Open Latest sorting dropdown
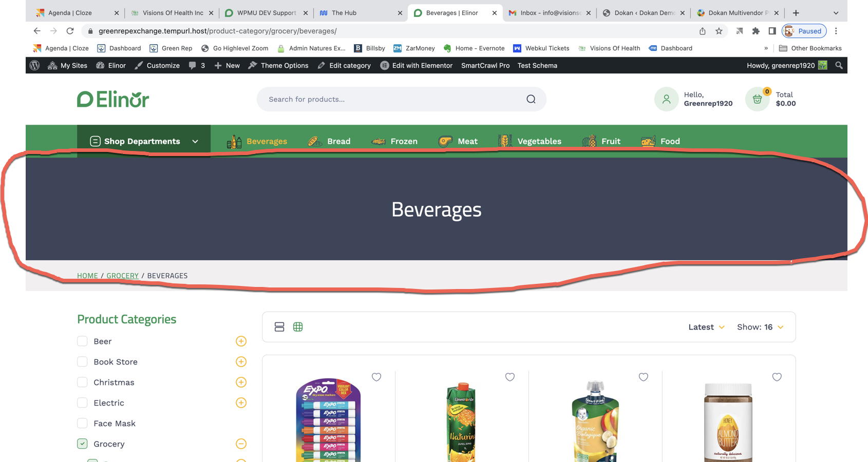The image size is (868, 462). [x=706, y=327]
